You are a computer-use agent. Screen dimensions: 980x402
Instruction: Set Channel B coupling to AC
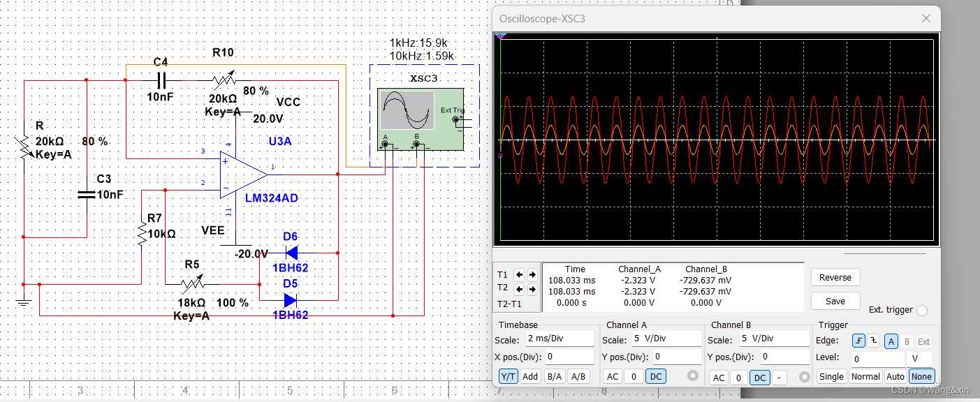[x=718, y=378]
